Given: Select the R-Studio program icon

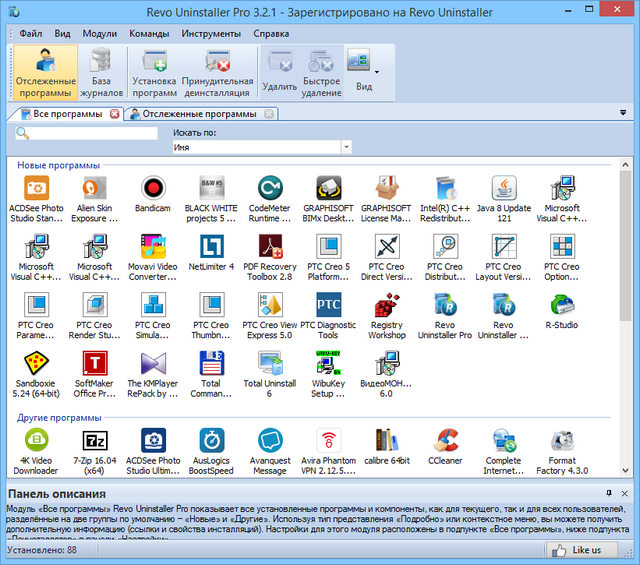Looking at the screenshot, I should (561, 305).
